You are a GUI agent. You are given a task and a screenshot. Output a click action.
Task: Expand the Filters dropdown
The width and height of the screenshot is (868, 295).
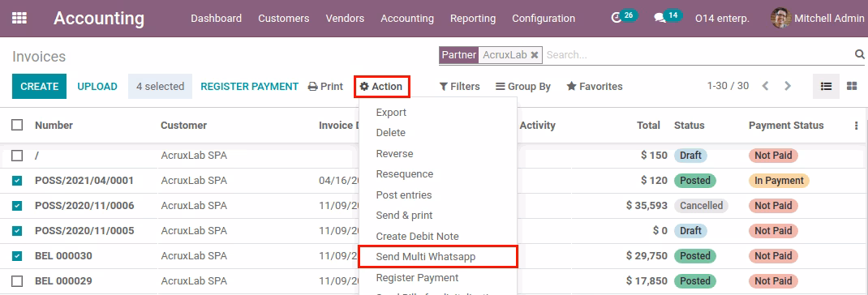coord(459,87)
